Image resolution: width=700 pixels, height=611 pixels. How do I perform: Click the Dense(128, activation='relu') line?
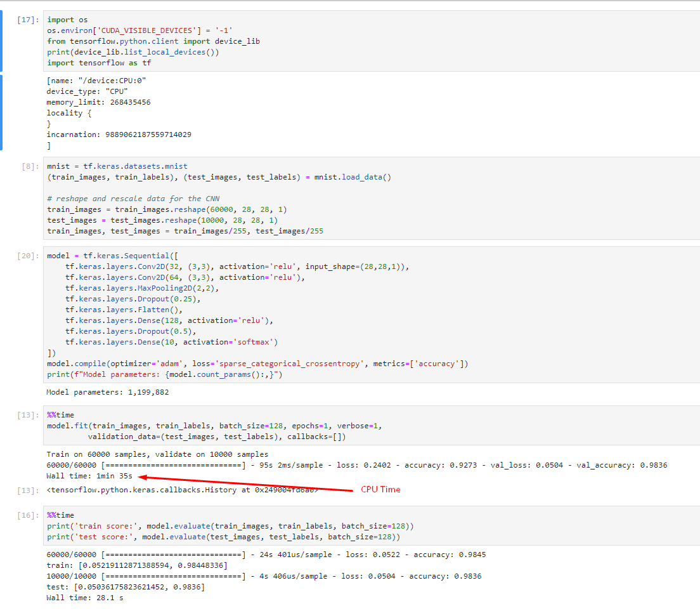coord(169,320)
